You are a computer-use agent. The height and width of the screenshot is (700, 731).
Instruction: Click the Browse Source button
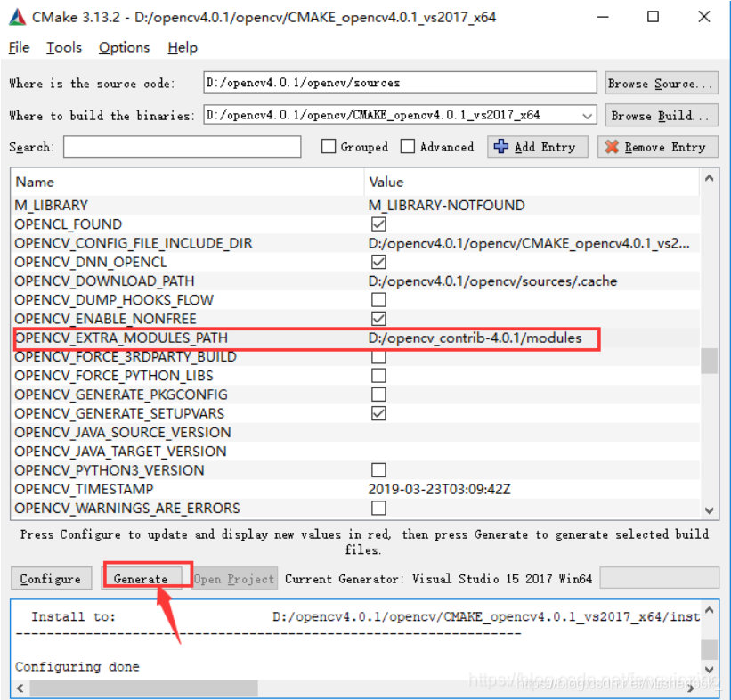coord(661,83)
